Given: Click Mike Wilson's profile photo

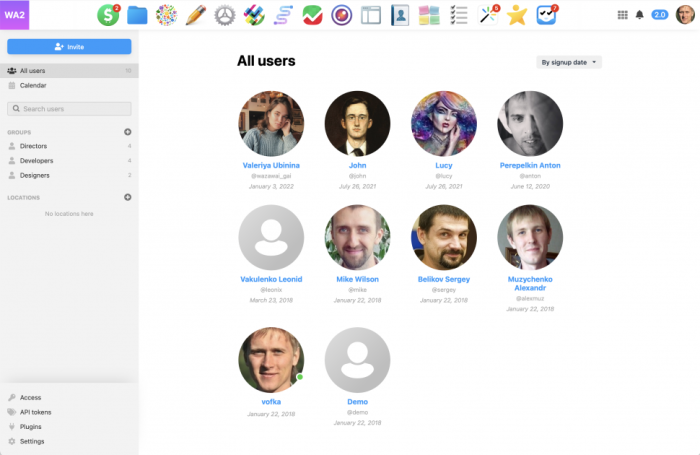Looking at the screenshot, I should click(357, 237).
